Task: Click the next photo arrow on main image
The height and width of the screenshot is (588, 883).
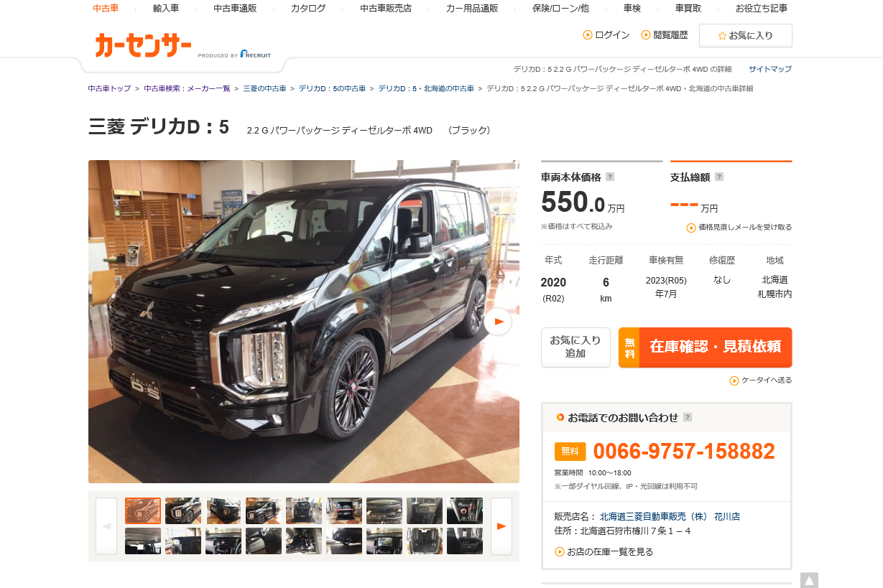Action: point(498,322)
